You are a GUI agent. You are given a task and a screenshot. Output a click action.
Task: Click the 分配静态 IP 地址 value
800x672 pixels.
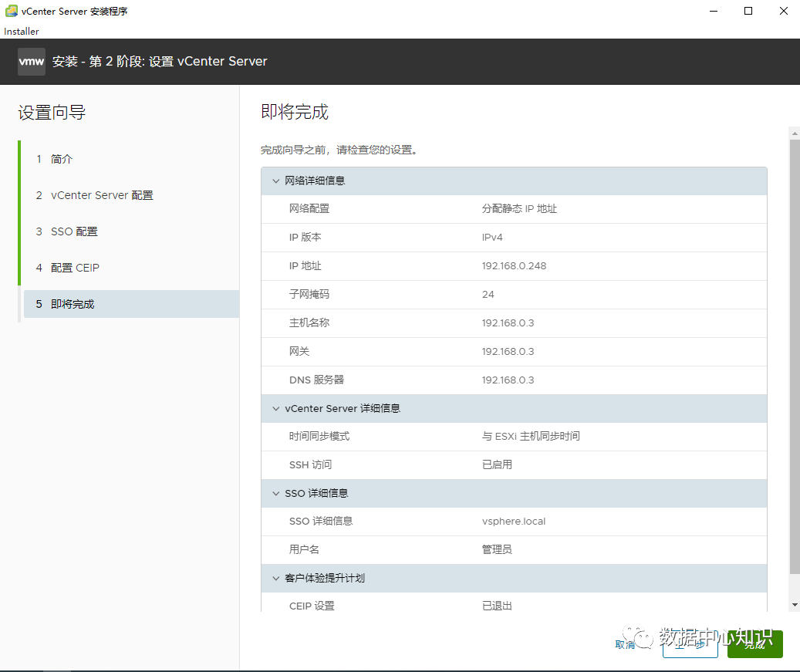tap(519, 208)
